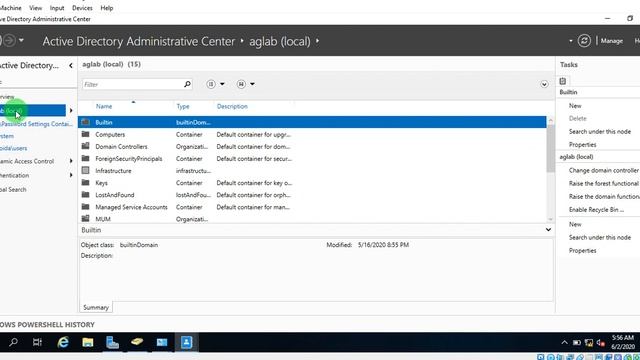Viewport: 640px width, 360px height.
Task: Open Task View on taskbar
Action: coord(37,342)
